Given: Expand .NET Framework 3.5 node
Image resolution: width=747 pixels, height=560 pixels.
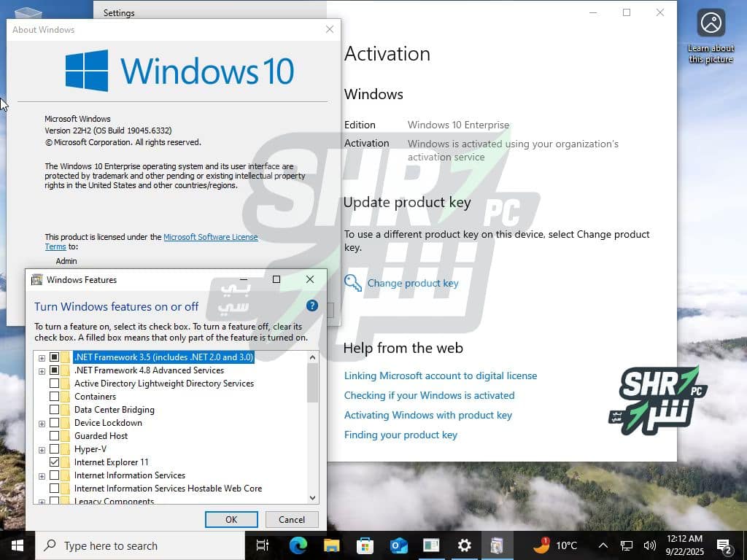Looking at the screenshot, I should click(42, 357).
